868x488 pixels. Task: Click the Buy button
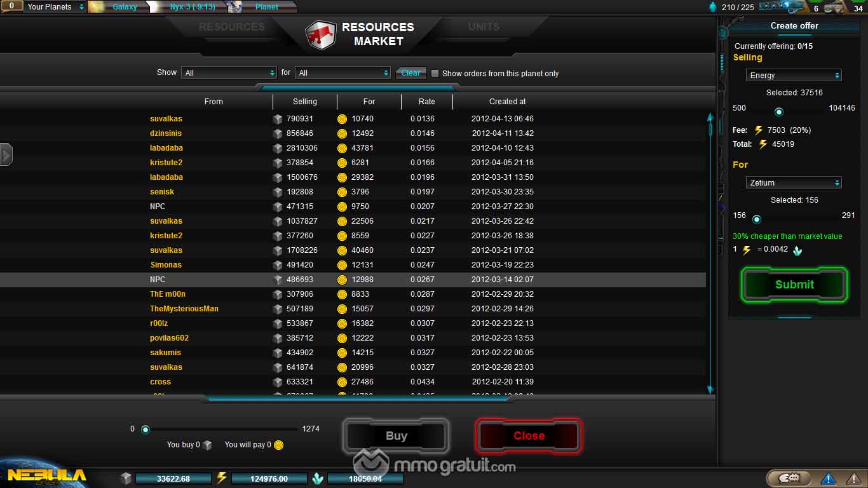tap(397, 436)
